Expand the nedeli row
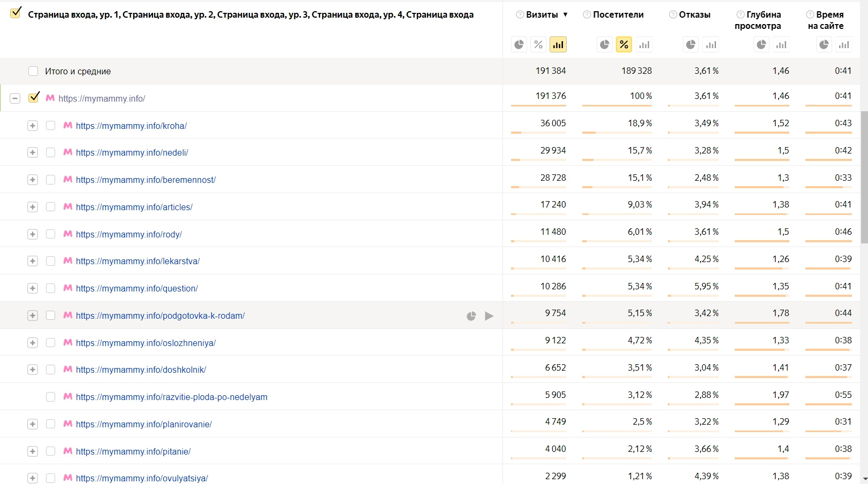This screenshot has width=868, height=484. coord(33,152)
